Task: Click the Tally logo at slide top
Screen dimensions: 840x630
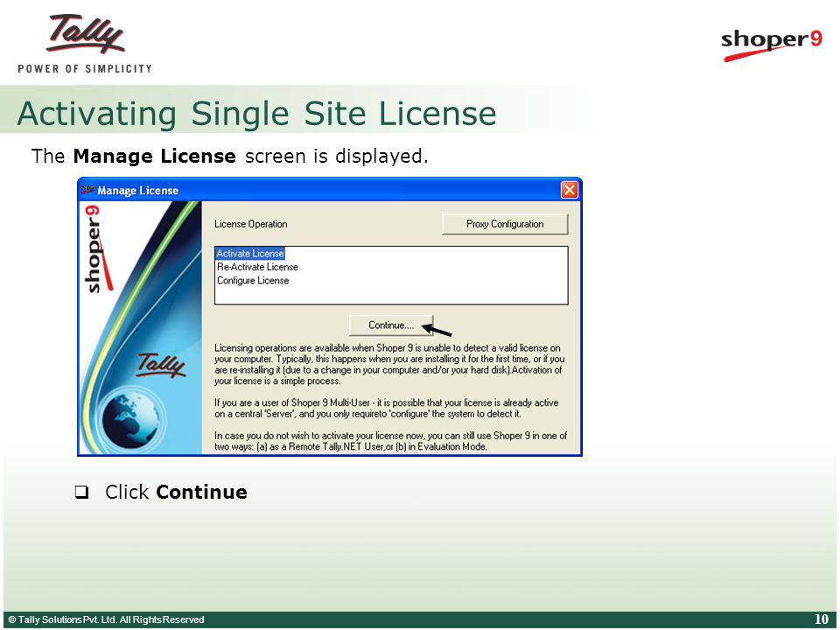Action: point(86,34)
